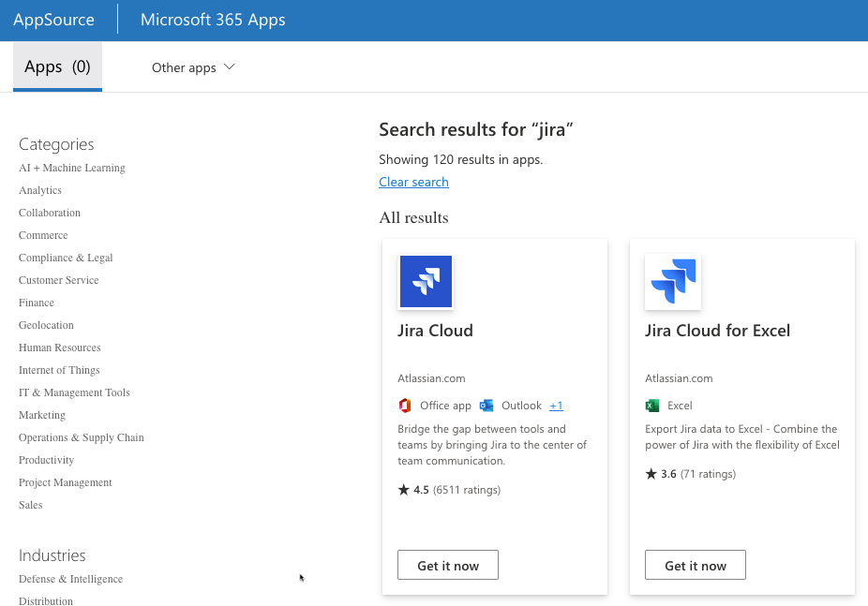The width and height of the screenshot is (868, 606).
Task: Click the chevron next to Other apps
Action: [229, 67]
